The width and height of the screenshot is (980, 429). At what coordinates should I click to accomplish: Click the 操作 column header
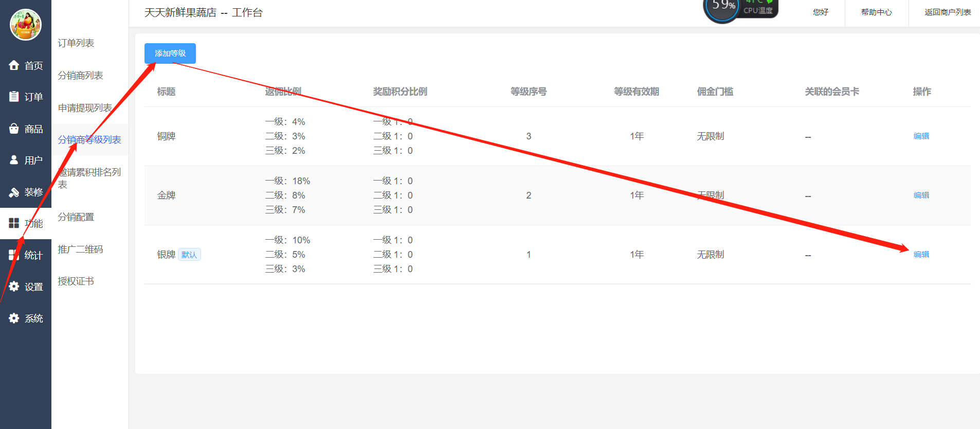922,92
